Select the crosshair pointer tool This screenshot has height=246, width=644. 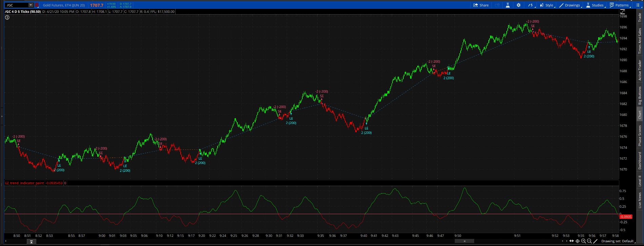[578, 241]
